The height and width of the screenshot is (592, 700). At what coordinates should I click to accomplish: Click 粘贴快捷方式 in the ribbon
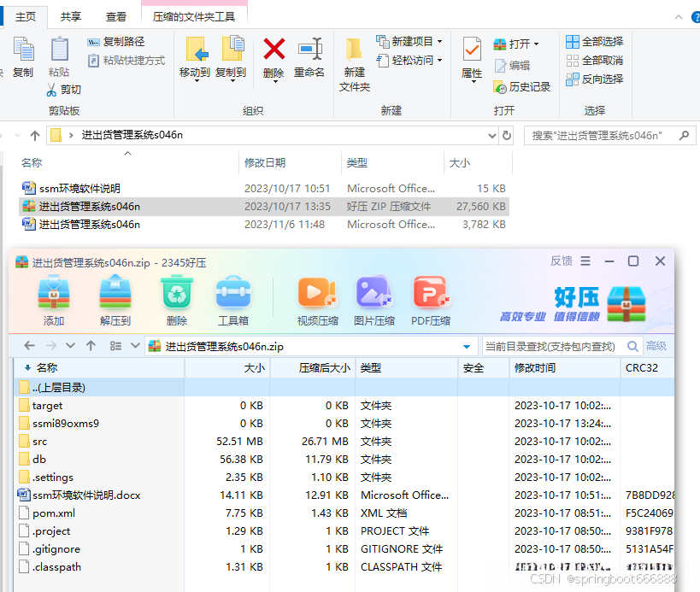tap(126, 61)
